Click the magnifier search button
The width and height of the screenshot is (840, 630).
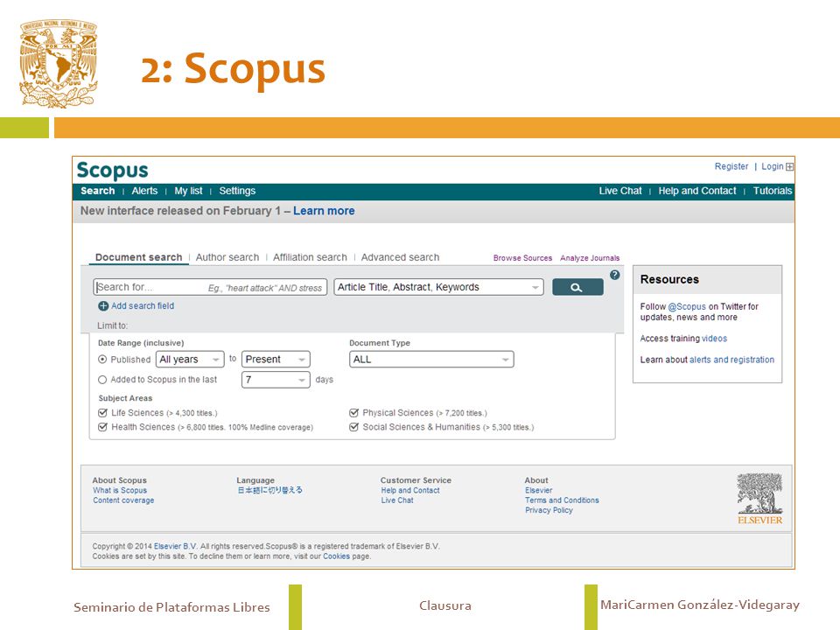(577, 287)
